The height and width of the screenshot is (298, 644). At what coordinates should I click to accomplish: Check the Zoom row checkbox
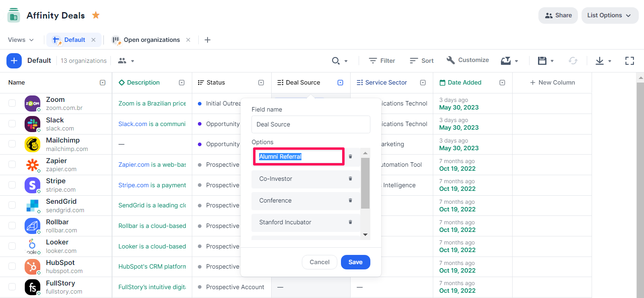point(12,103)
